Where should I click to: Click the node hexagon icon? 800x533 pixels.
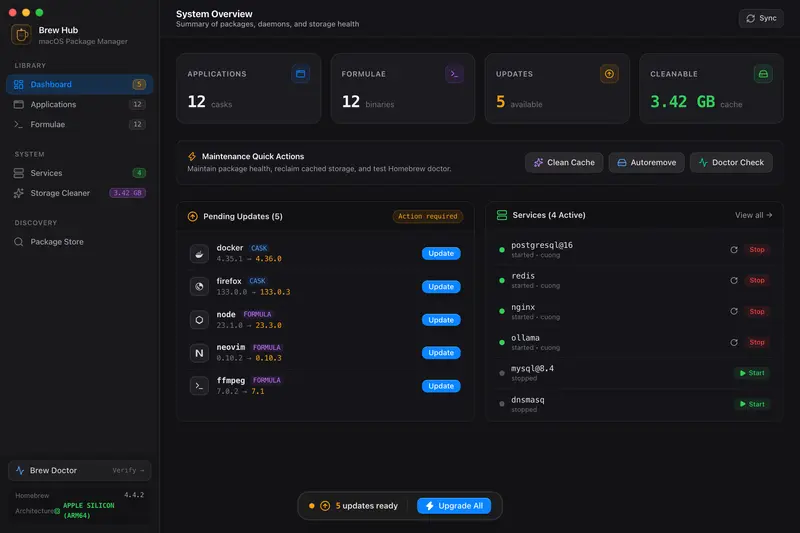[199, 320]
